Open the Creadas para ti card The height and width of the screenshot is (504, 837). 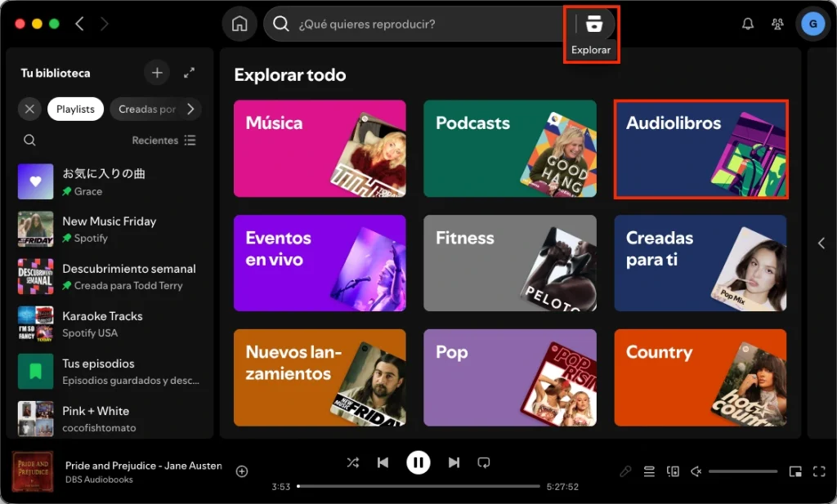pyautogui.click(x=700, y=263)
